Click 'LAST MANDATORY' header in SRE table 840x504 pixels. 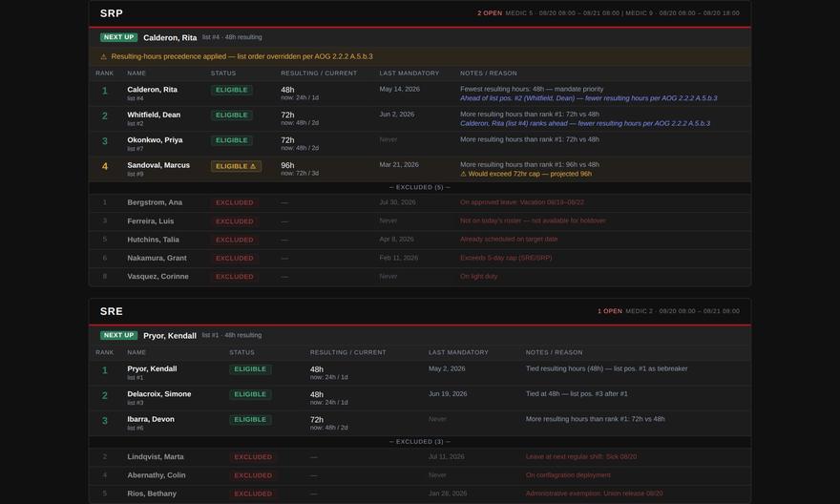(458, 353)
